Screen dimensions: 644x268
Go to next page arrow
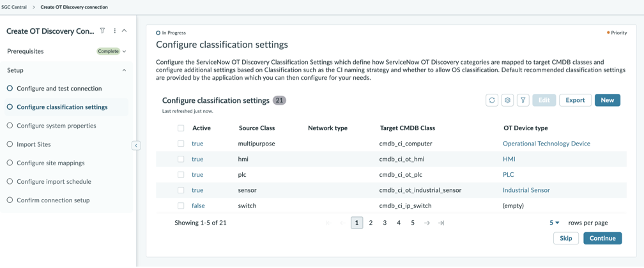point(427,223)
